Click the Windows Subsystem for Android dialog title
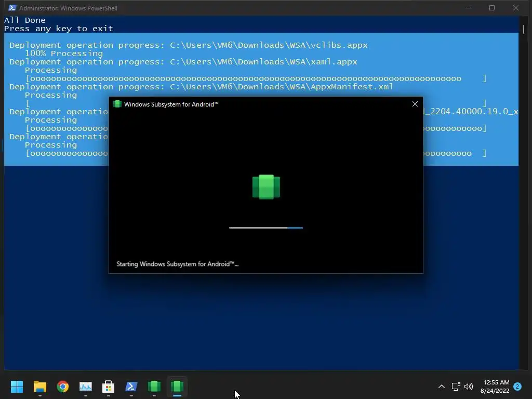The width and height of the screenshot is (532, 399). click(171, 104)
